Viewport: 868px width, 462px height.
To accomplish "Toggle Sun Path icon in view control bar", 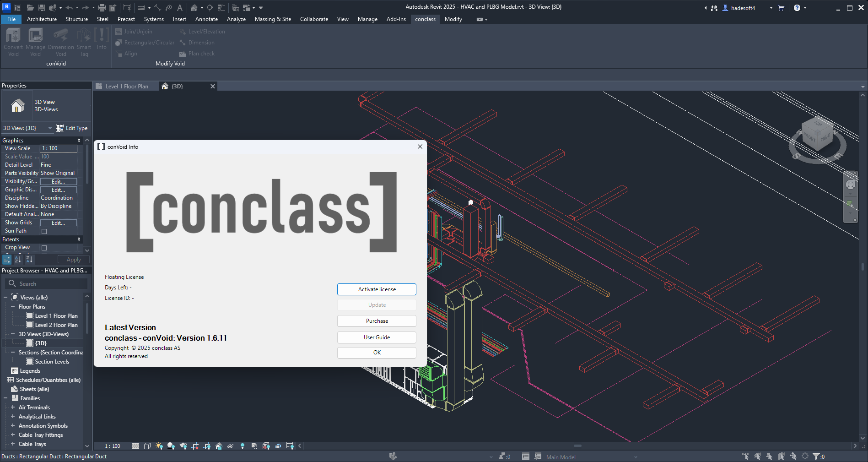I will tap(159, 446).
